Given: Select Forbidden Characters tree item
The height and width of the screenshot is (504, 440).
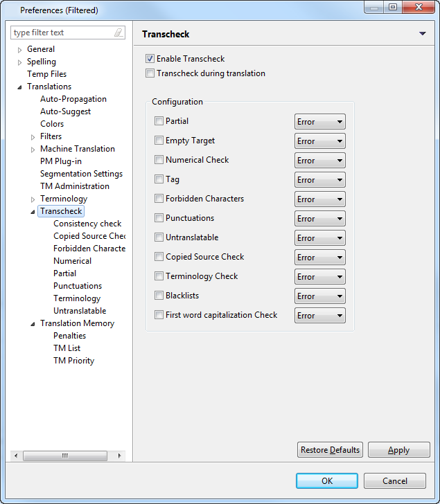Looking at the screenshot, I should (89, 249).
